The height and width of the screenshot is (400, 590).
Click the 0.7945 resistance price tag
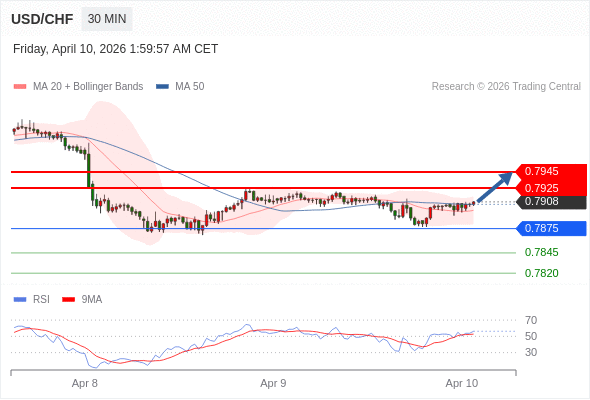click(551, 172)
